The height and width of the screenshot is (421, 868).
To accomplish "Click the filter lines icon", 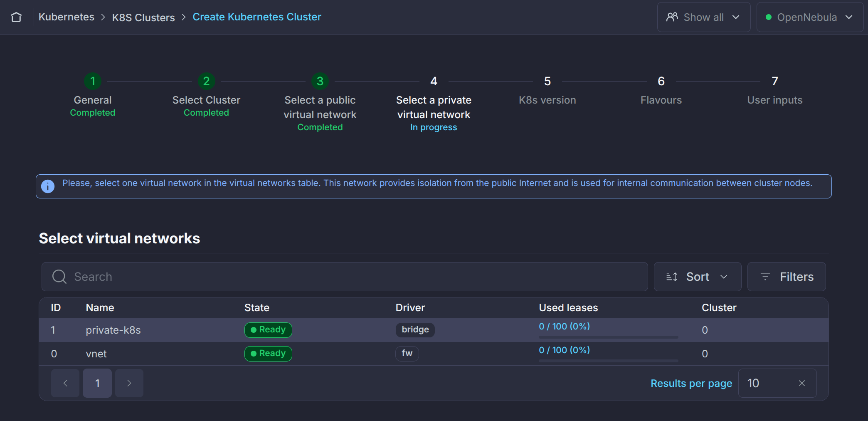I will coord(765,277).
